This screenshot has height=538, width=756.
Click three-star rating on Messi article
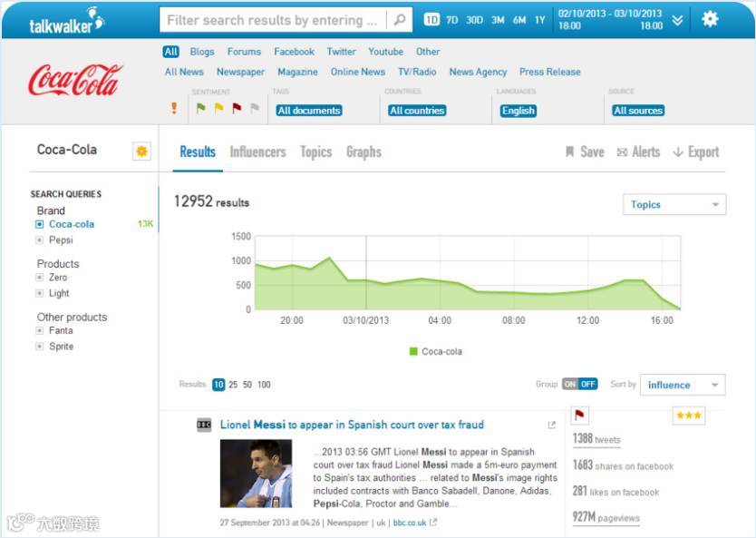click(x=689, y=416)
